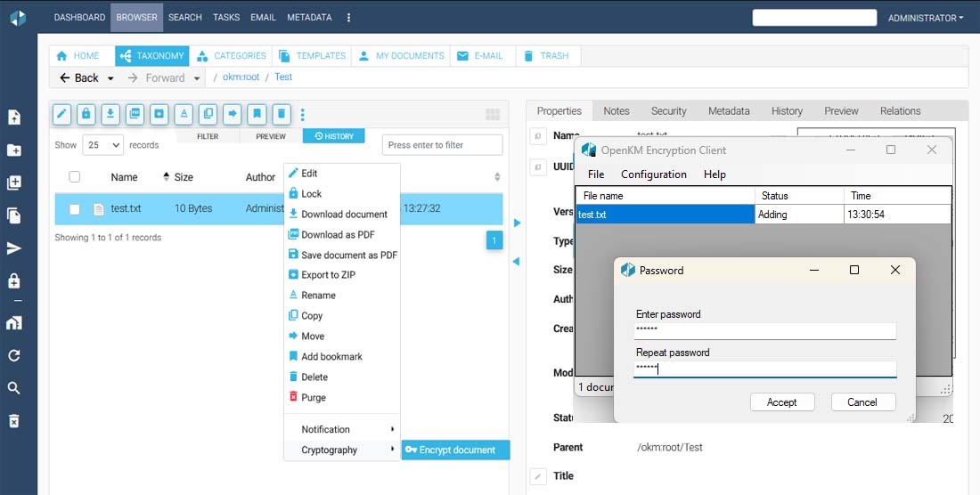Click the stacked documents icon in left sidebar

click(13, 215)
